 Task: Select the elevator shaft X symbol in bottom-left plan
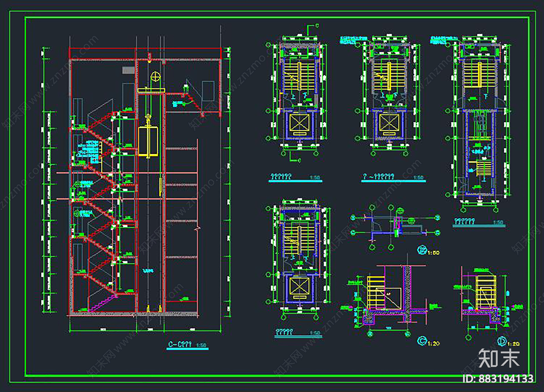300,286
